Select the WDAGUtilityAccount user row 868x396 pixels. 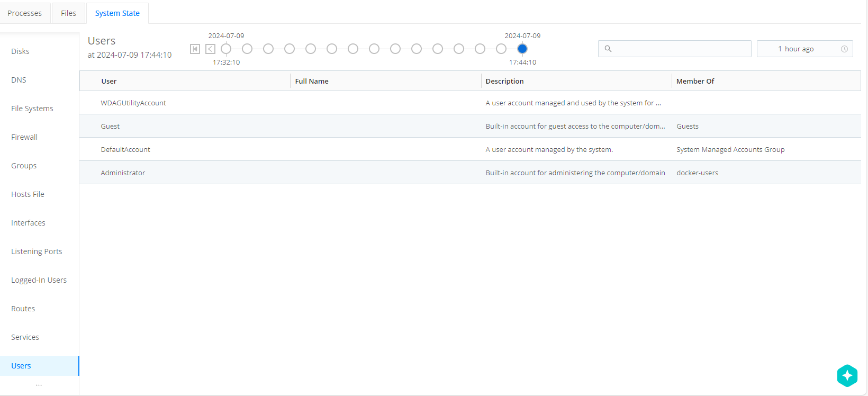(470, 103)
